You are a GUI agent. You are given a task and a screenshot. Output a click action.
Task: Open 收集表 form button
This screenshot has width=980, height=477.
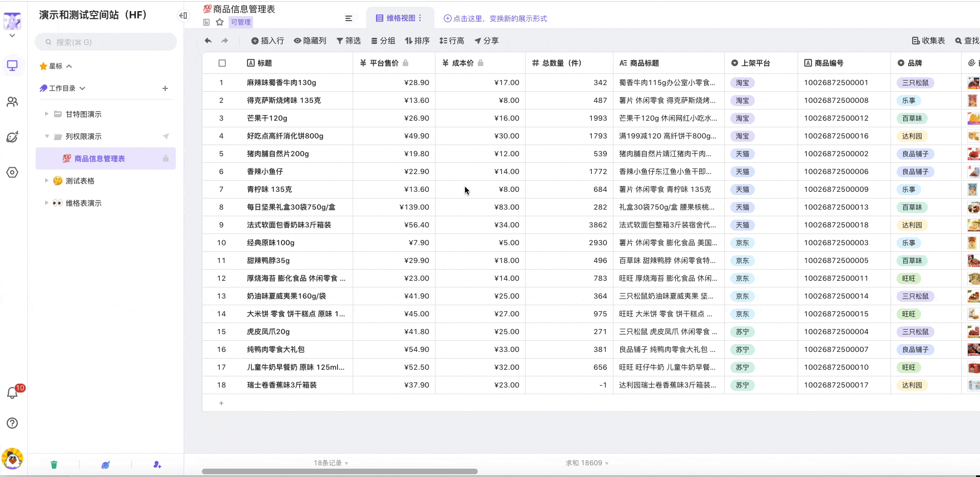point(928,41)
